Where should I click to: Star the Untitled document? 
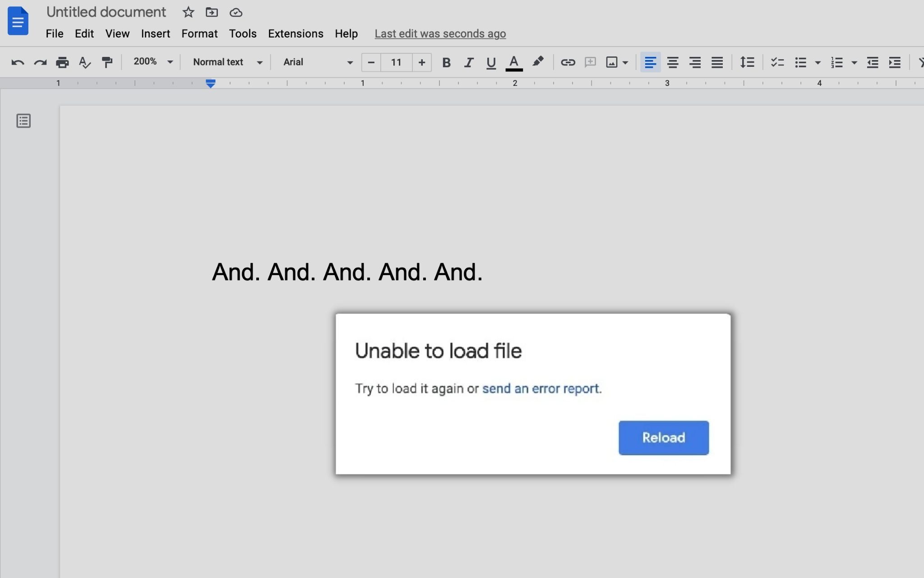click(x=188, y=13)
